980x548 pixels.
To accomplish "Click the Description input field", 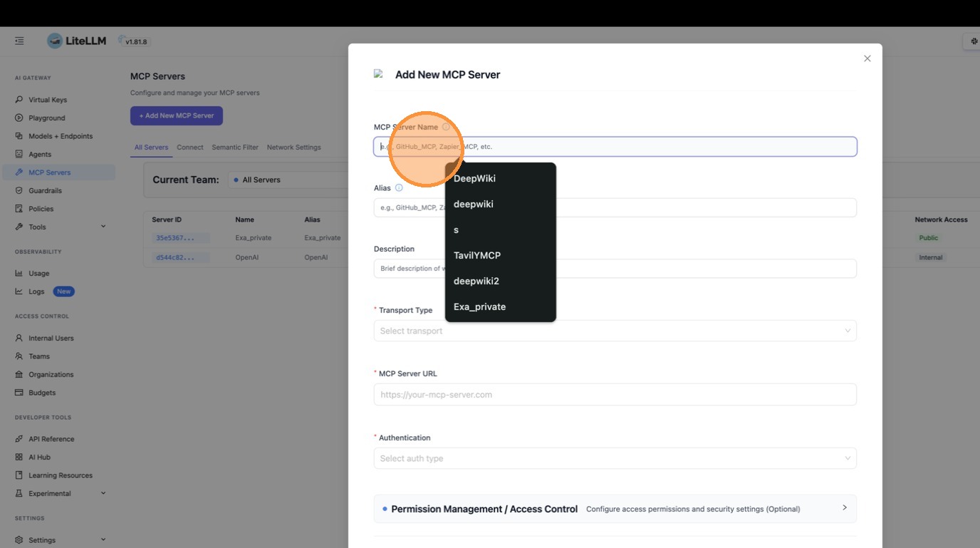I will coord(615,269).
